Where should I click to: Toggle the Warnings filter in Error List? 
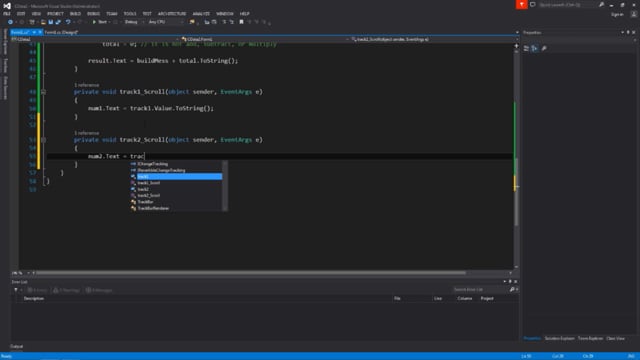tap(67, 290)
